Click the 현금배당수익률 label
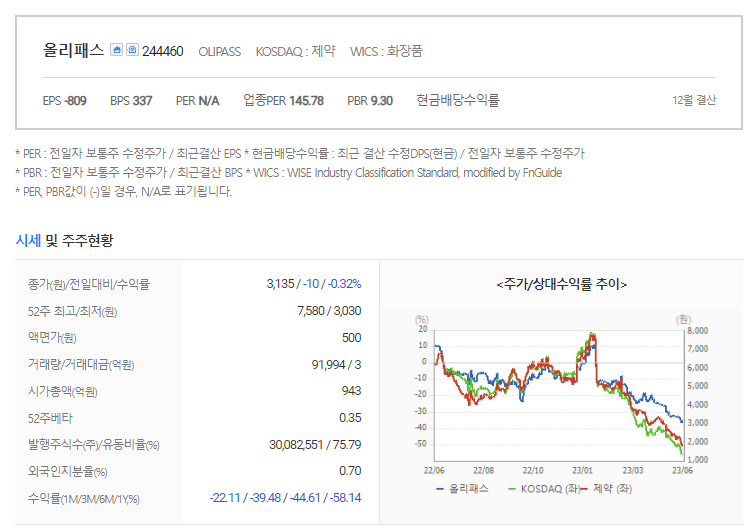Image resolution: width=748 pixels, height=530 pixels. [x=458, y=100]
